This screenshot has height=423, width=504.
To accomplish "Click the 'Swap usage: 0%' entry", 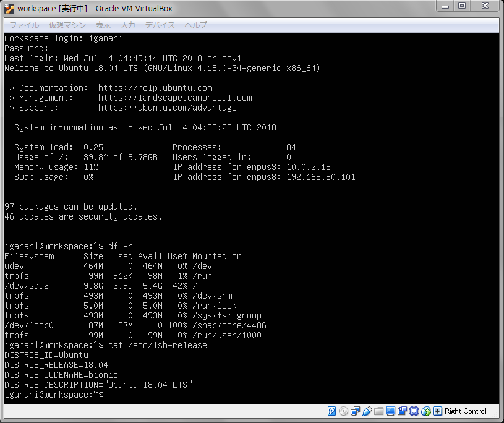I will pos(54,177).
